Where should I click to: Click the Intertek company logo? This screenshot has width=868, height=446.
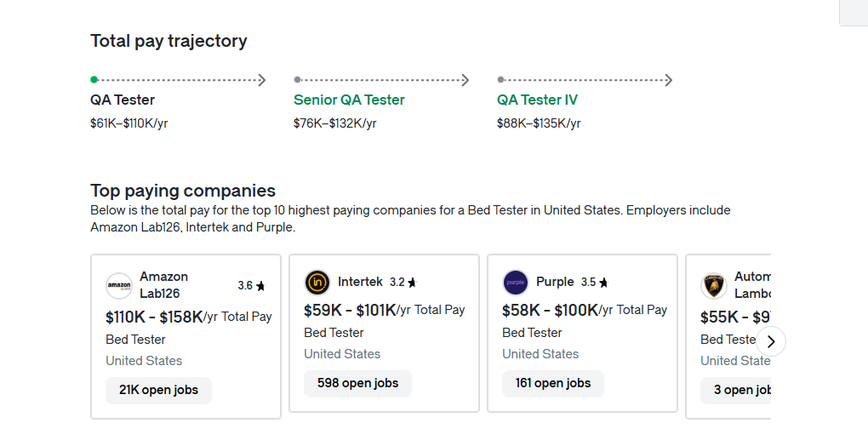pyautogui.click(x=317, y=283)
